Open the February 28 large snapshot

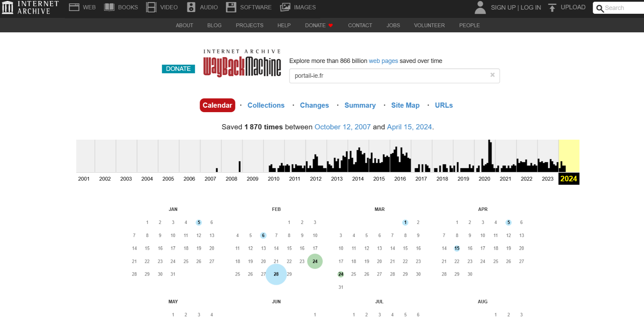276,274
